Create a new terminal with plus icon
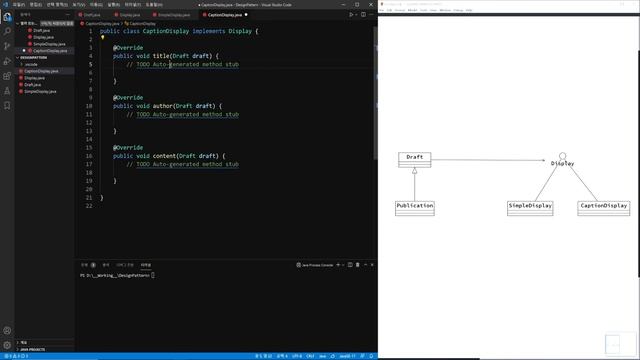This screenshot has height=360, width=640. pos(338,265)
